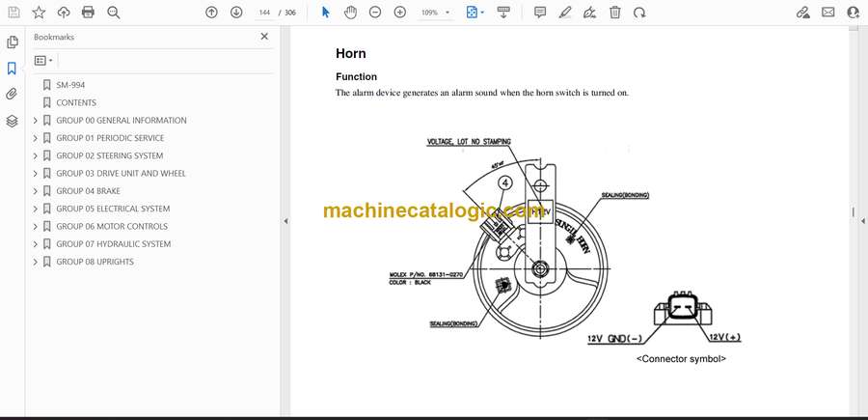Rotate the page with rotate icon
This screenshot has width=868, height=420.
click(639, 13)
